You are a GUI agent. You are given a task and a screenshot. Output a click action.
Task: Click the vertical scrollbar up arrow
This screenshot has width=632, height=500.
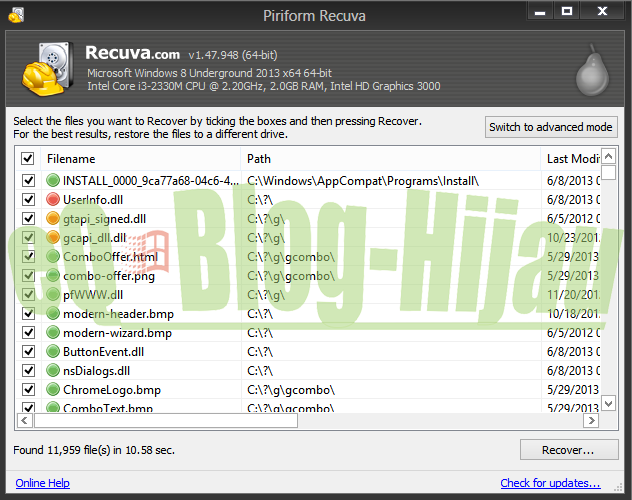(x=609, y=156)
